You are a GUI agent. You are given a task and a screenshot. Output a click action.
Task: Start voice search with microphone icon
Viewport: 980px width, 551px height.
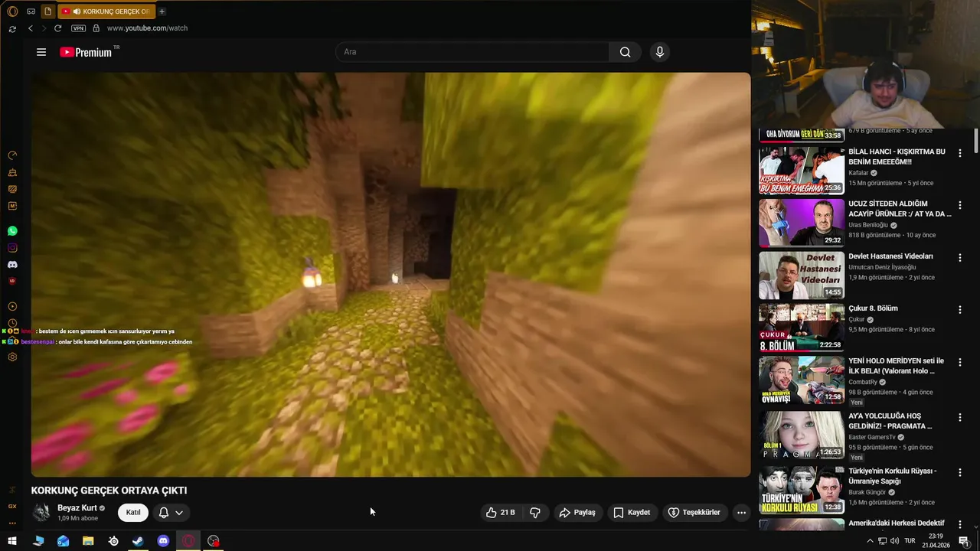(x=660, y=52)
